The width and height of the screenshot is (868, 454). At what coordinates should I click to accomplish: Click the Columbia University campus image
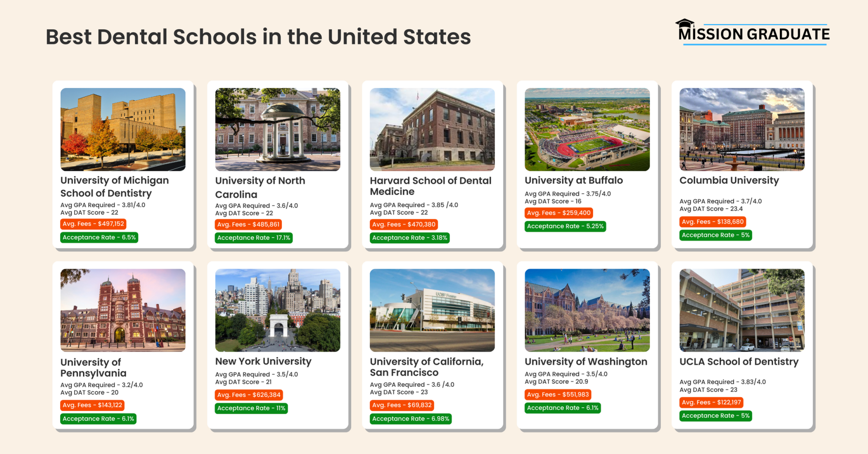tap(742, 129)
